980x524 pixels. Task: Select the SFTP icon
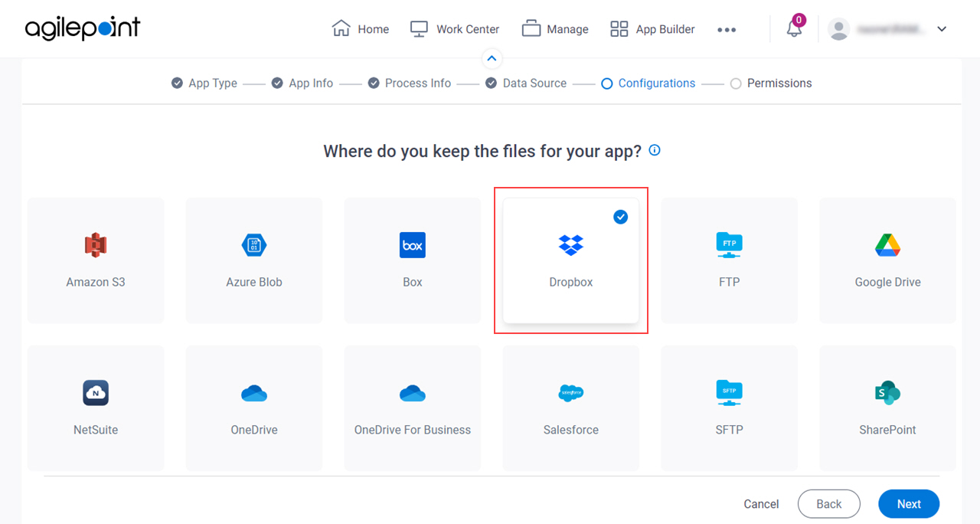pyautogui.click(x=730, y=393)
